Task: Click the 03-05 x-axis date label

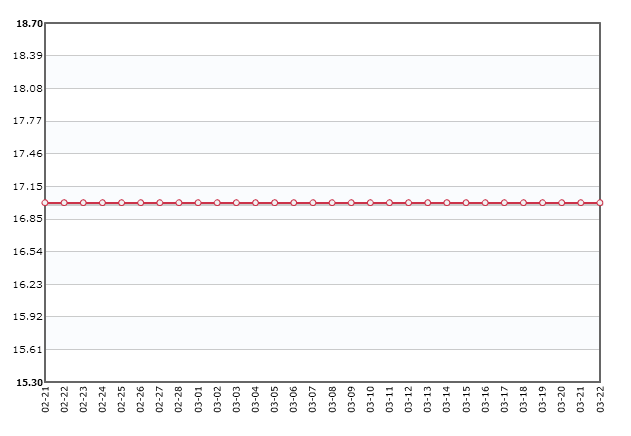Action: coord(275,399)
